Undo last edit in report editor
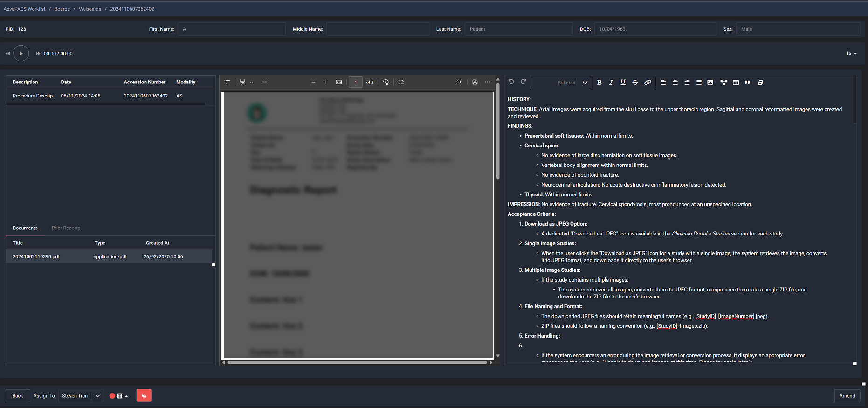The width and height of the screenshot is (868, 408). point(511,82)
